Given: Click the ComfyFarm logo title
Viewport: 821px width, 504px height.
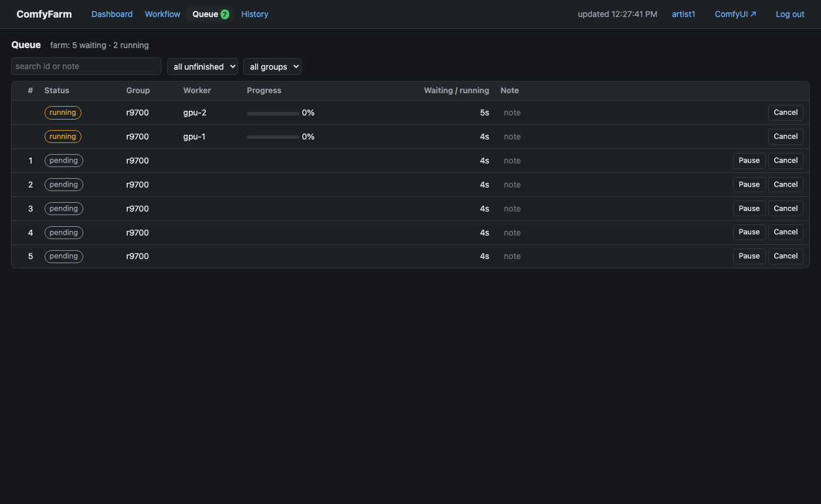Looking at the screenshot, I should (44, 14).
